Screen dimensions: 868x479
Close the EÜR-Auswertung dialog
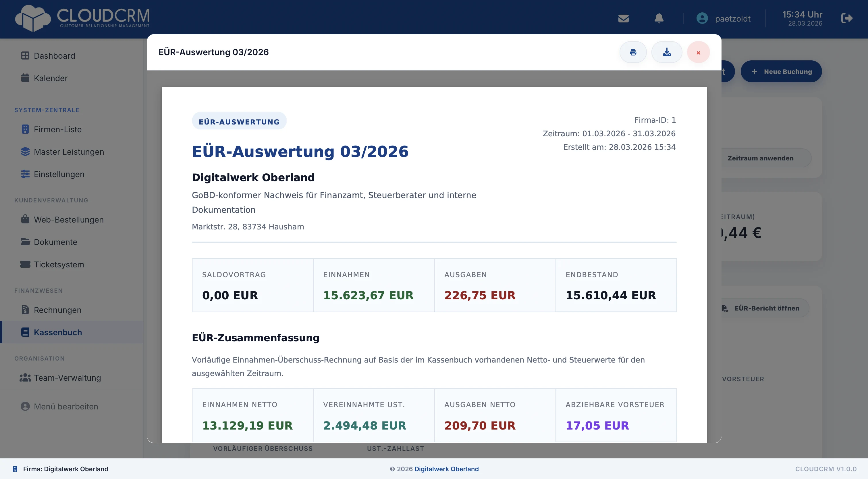pyautogui.click(x=698, y=52)
